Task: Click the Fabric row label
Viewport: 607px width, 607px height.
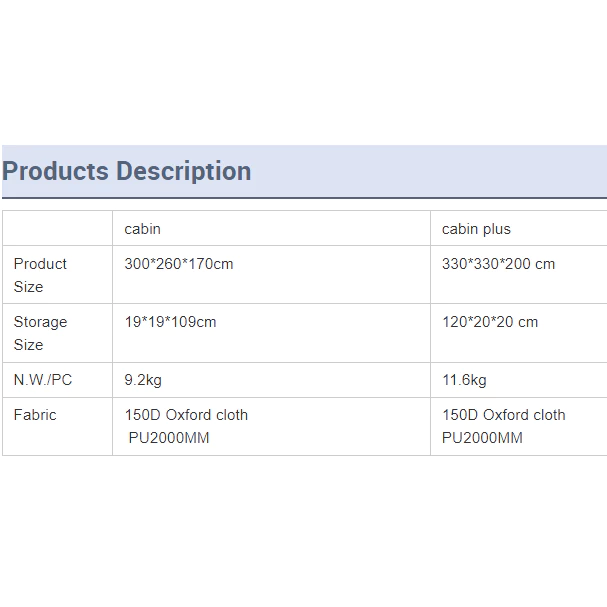Action: coord(35,415)
